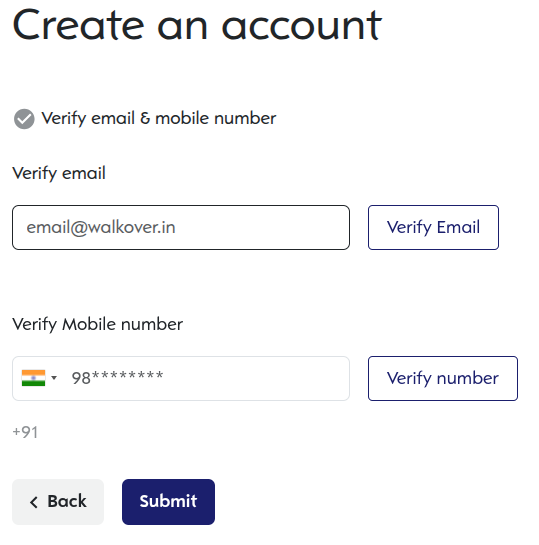
Task: Click empty area right of masked phone number
Action: (x=257, y=378)
